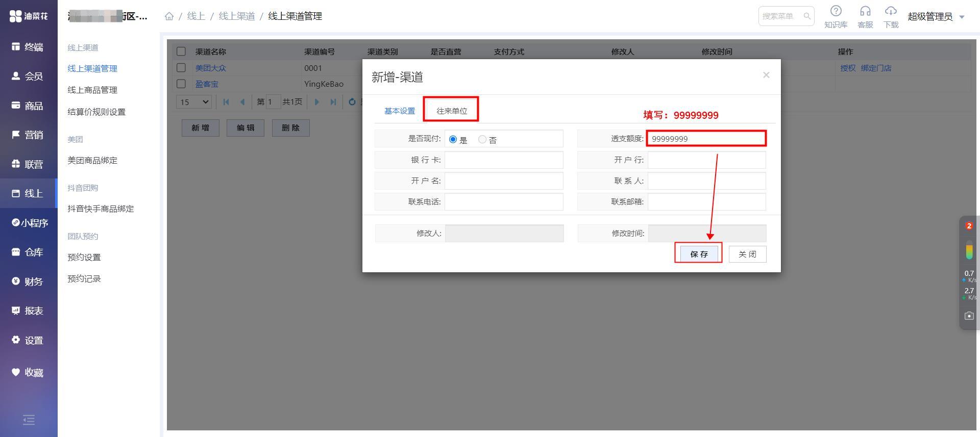Click the 新增 button

(201, 128)
